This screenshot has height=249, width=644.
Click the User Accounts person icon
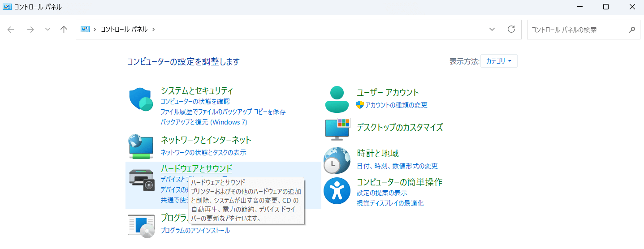pyautogui.click(x=337, y=99)
